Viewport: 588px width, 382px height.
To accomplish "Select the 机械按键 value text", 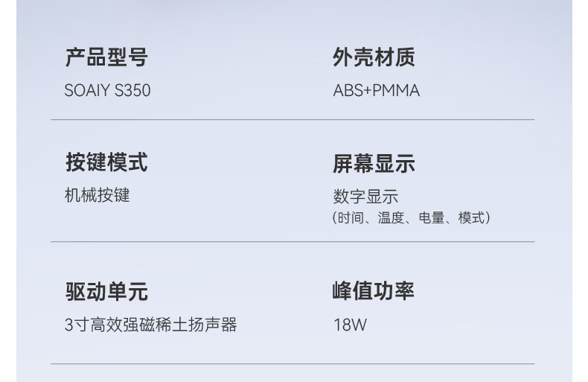I will tap(97, 195).
